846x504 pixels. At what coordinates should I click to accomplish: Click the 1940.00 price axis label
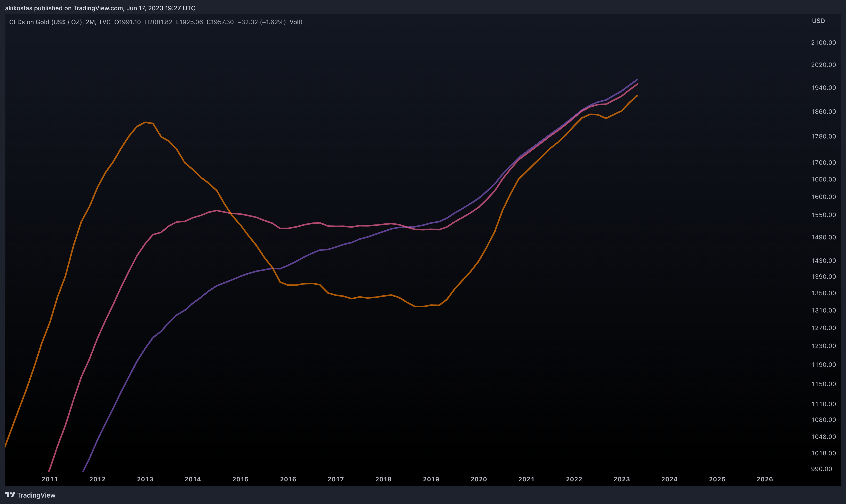tap(824, 88)
